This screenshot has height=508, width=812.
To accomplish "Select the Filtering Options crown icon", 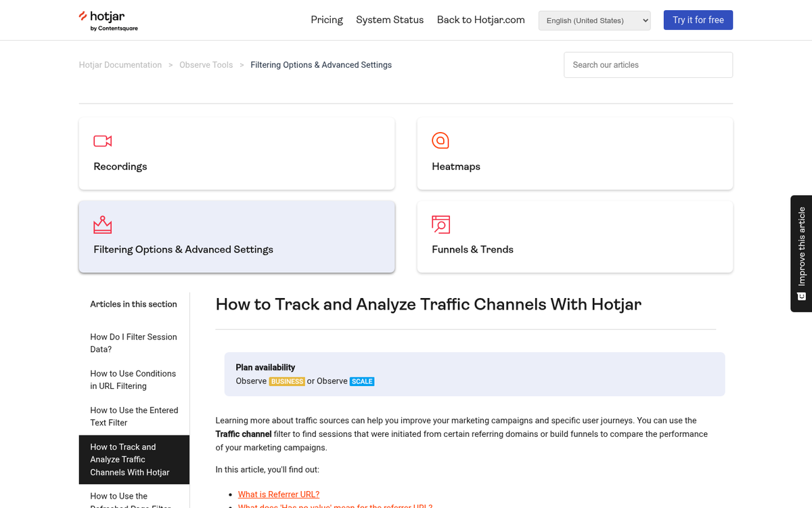I will click(102, 224).
